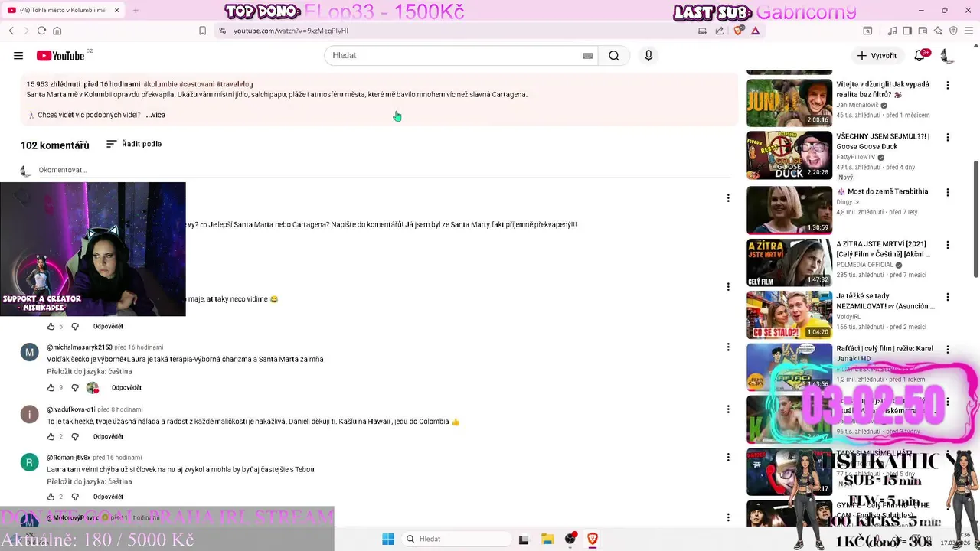Viewport: 980px width, 551px height.
Task: Open the Brave playlist music-note icon
Action: pyautogui.click(x=892, y=31)
